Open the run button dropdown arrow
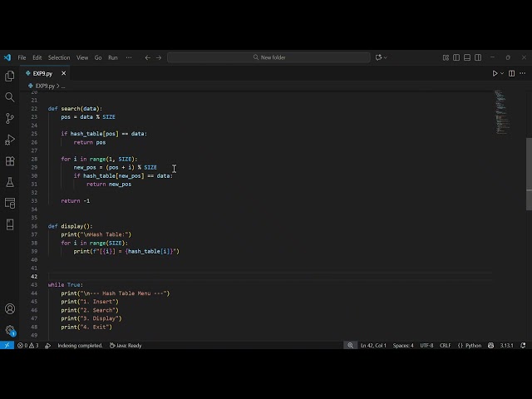The image size is (532, 399). 502,73
